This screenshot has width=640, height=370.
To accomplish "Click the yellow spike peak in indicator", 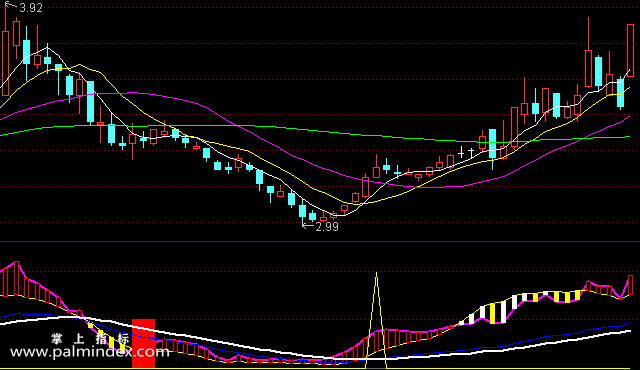I will 376,274.
